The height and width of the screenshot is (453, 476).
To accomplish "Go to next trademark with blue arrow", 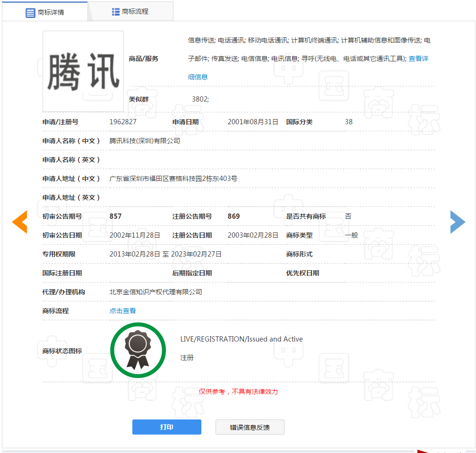I will click(x=458, y=222).
